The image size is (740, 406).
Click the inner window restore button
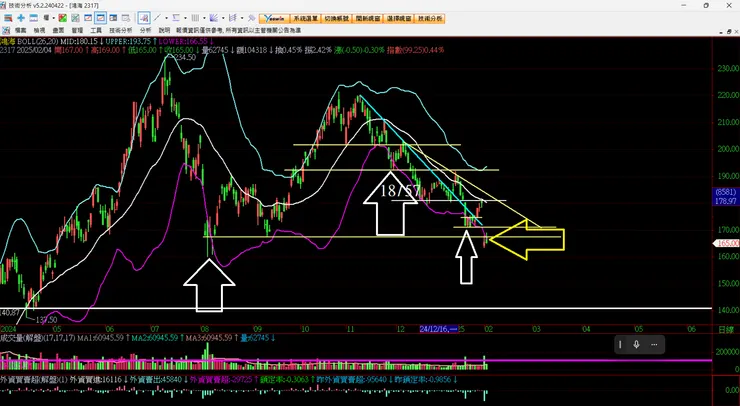coord(729,31)
